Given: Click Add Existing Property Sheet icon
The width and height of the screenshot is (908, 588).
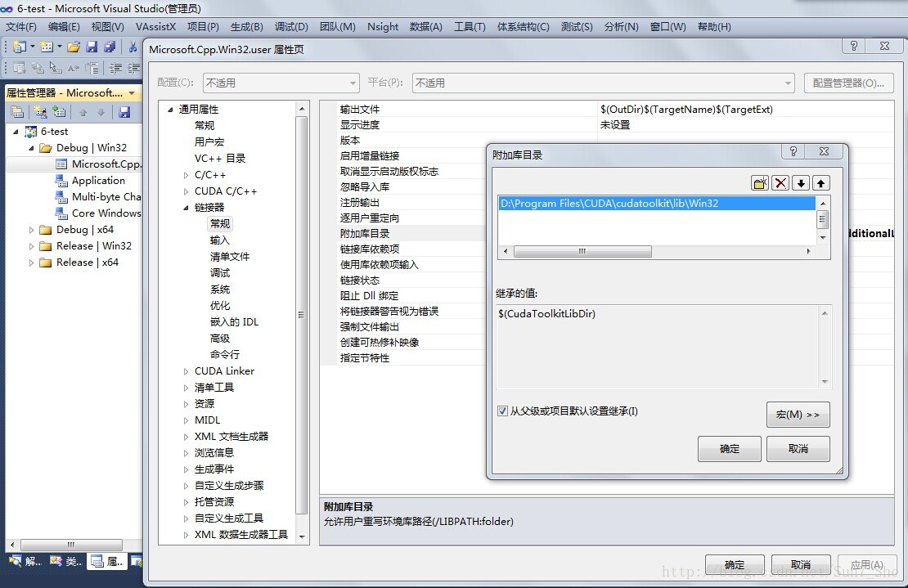Looking at the screenshot, I should click(x=58, y=112).
